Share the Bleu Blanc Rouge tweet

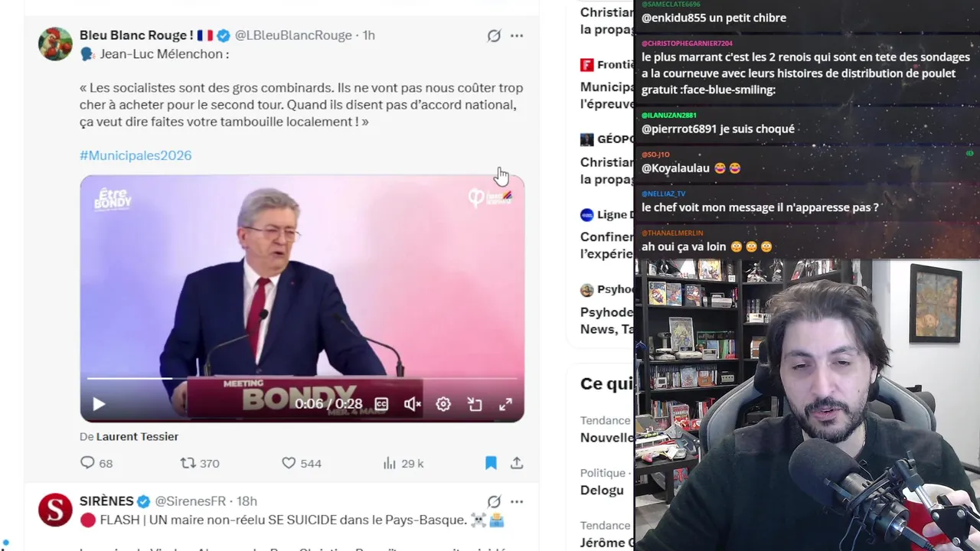tap(517, 463)
